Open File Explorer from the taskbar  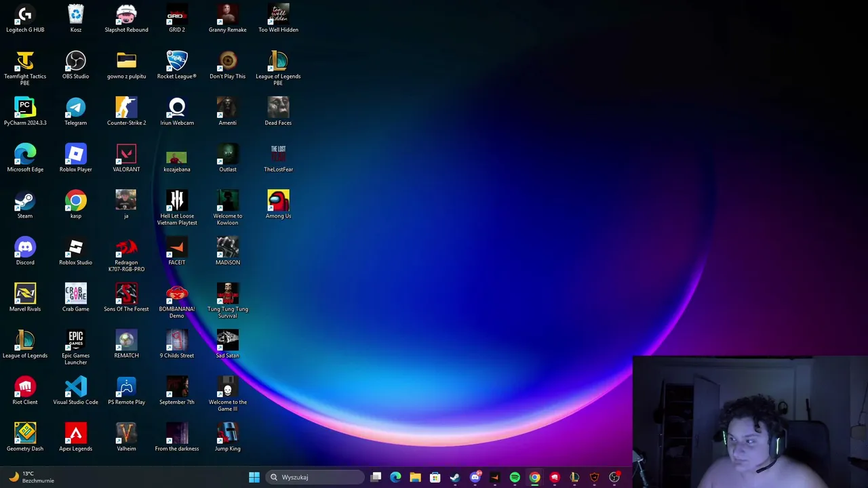415,477
